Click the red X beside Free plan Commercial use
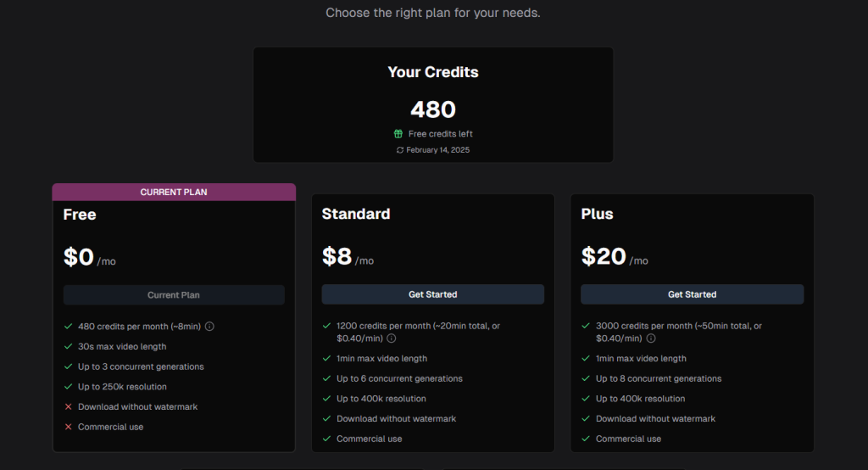The width and height of the screenshot is (868, 470). tap(68, 428)
